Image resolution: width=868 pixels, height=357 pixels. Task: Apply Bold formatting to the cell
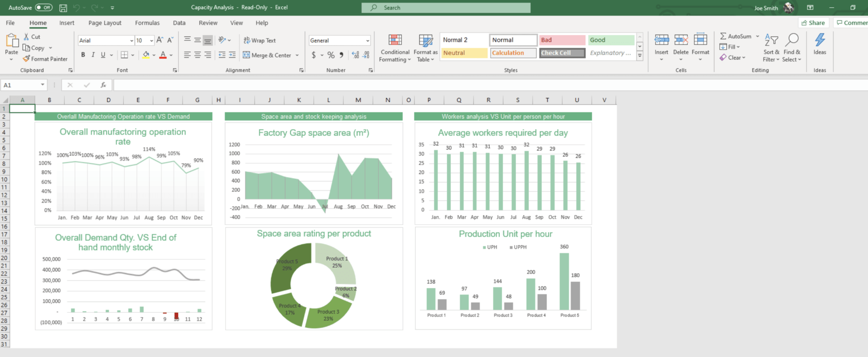point(83,55)
